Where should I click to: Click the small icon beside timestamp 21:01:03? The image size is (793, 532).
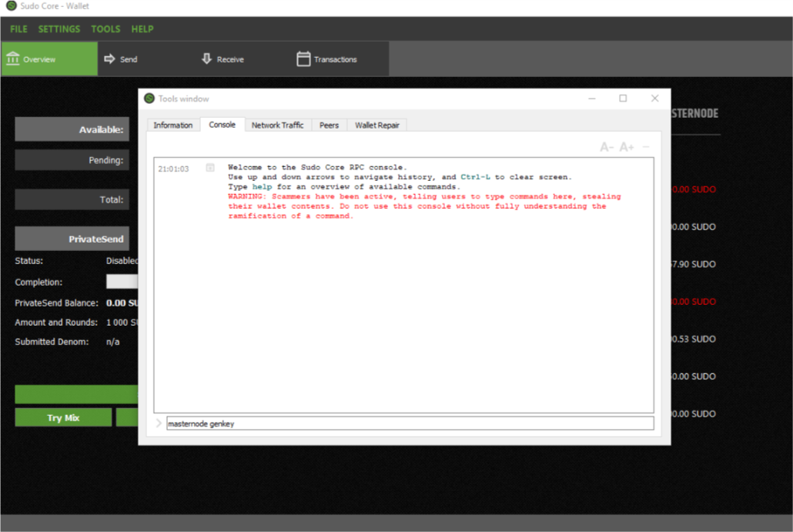(x=210, y=167)
